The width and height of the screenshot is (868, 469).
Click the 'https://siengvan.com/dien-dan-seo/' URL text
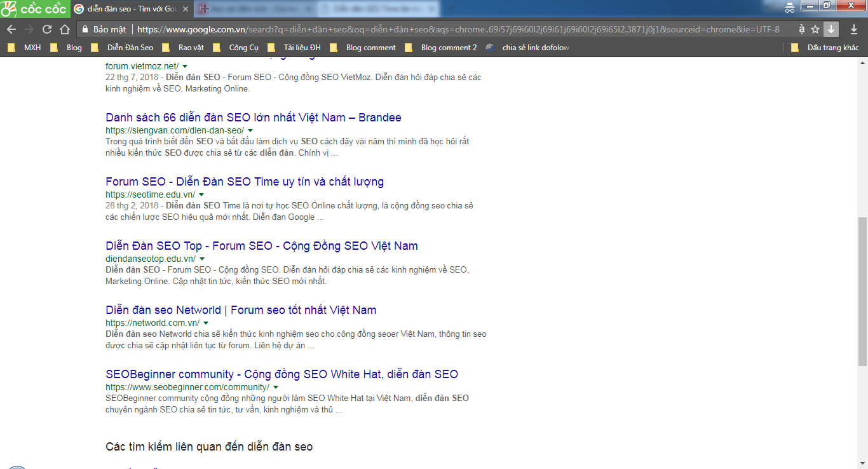(x=175, y=130)
